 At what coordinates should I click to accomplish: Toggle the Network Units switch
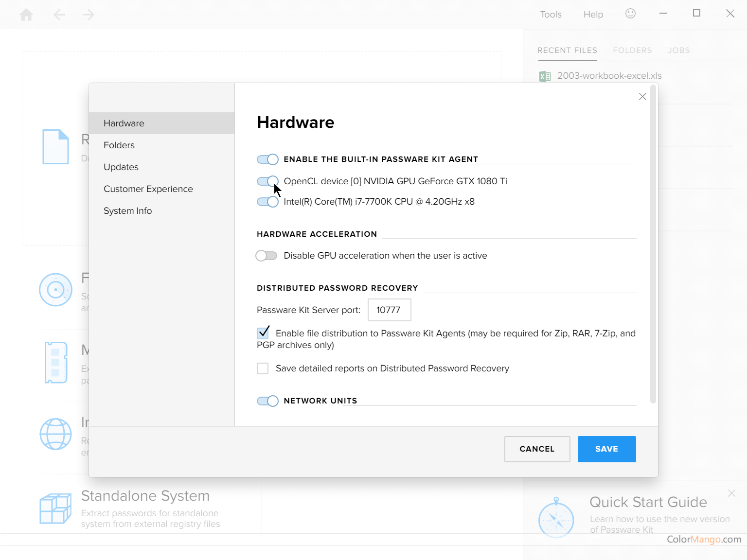pos(267,401)
